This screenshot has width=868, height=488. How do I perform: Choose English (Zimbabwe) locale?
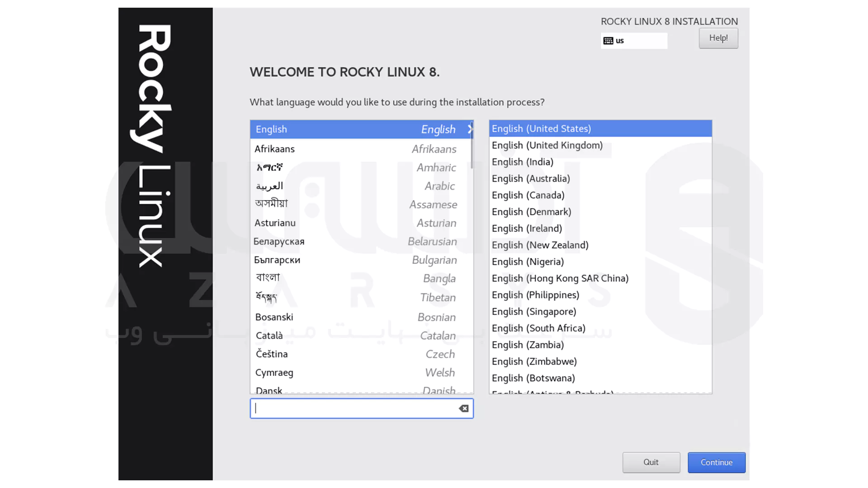(x=600, y=361)
